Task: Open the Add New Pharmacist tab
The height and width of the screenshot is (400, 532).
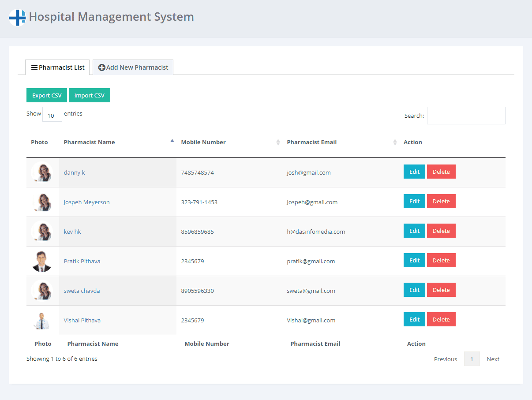Action: tap(133, 67)
